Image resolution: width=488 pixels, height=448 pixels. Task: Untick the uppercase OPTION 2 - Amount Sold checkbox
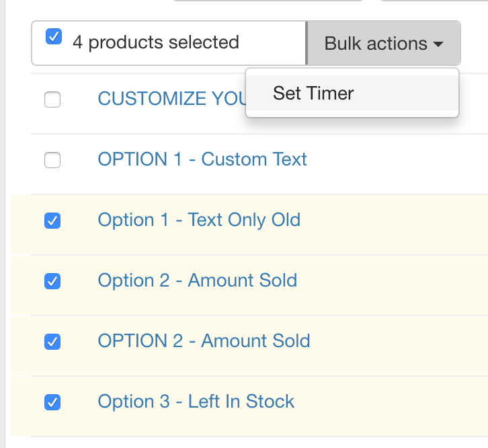click(52, 342)
